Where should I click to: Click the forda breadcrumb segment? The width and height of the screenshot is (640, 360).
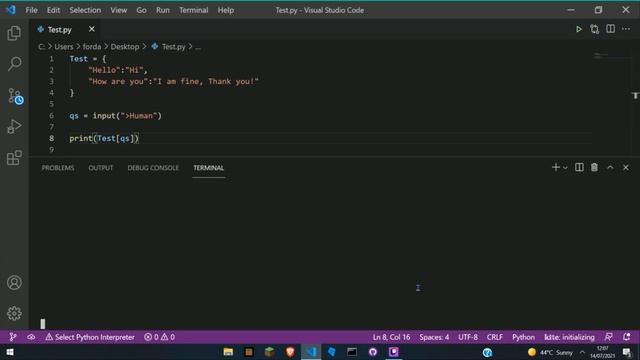coord(92,47)
